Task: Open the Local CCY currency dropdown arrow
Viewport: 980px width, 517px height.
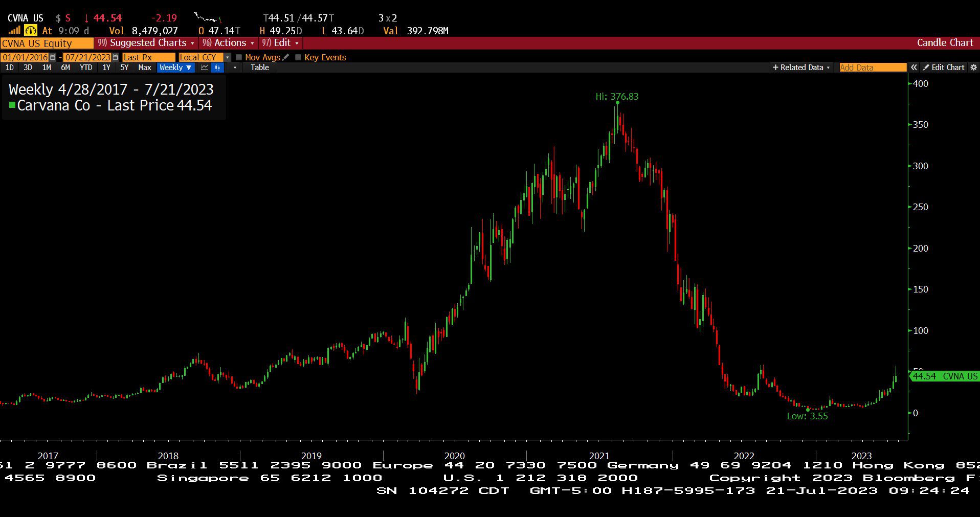Action: tap(228, 57)
